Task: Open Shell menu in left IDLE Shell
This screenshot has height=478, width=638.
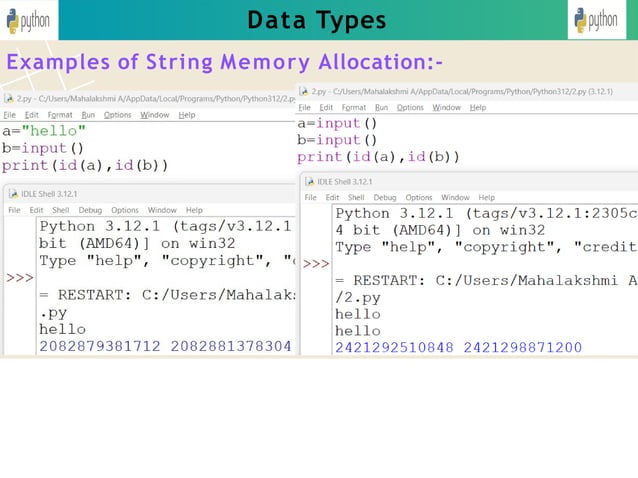Action: tap(61, 210)
